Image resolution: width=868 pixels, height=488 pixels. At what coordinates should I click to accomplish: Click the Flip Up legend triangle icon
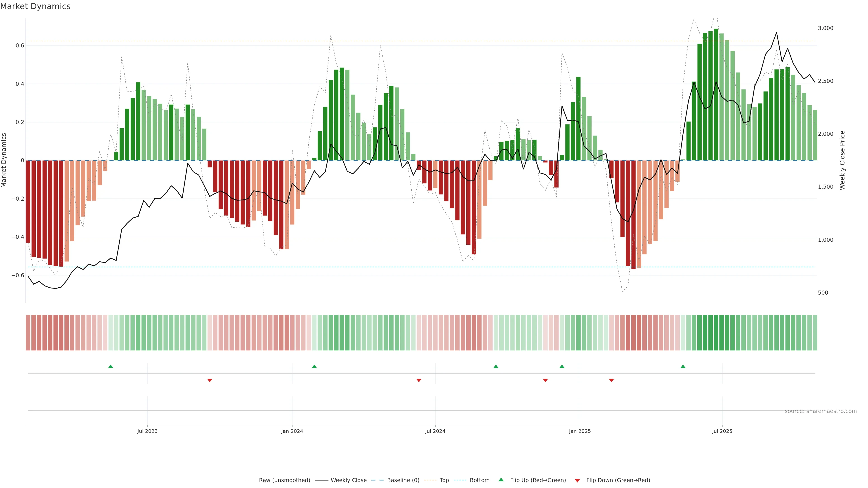[x=501, y=480]
